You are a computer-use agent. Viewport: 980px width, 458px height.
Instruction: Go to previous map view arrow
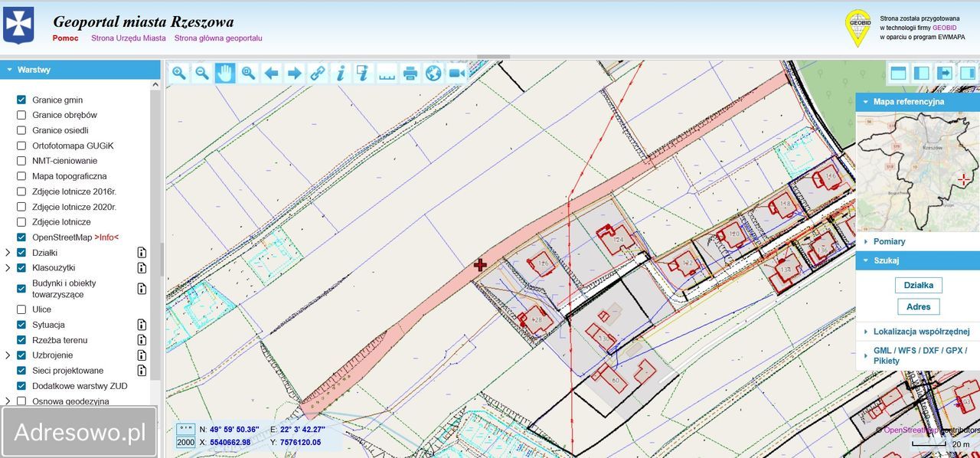point(271,74)
